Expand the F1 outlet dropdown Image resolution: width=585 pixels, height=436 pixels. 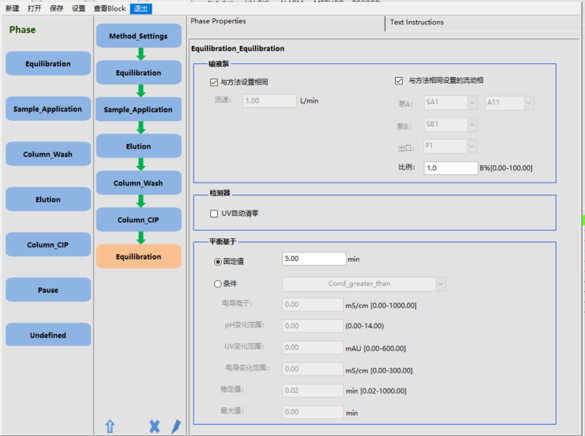(x=450, y=146)
